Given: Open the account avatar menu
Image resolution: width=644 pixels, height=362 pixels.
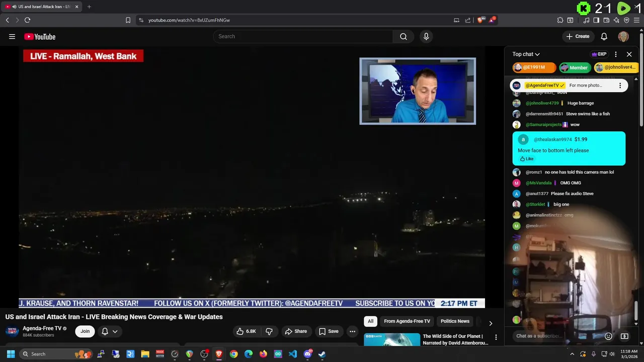Looking at the screenshot, I should 623,36.
